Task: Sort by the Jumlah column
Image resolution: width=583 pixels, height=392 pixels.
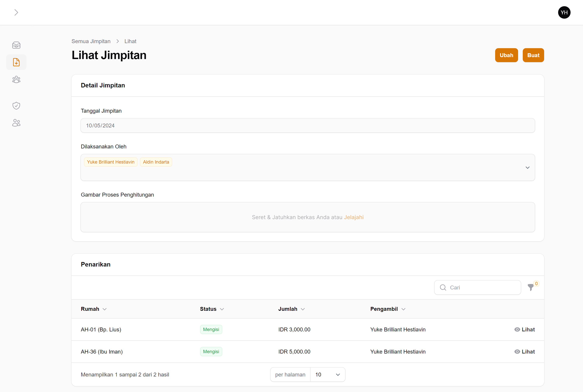Action: tap(291, 309)
